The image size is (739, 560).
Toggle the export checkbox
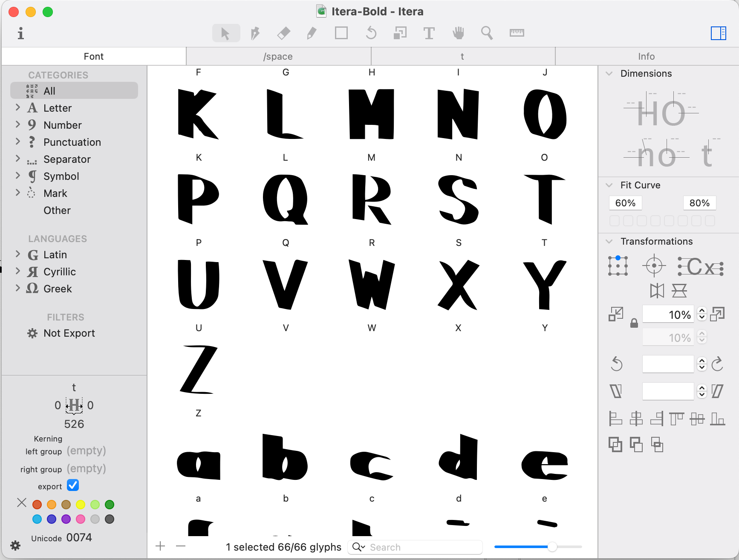tap(73, 485)
